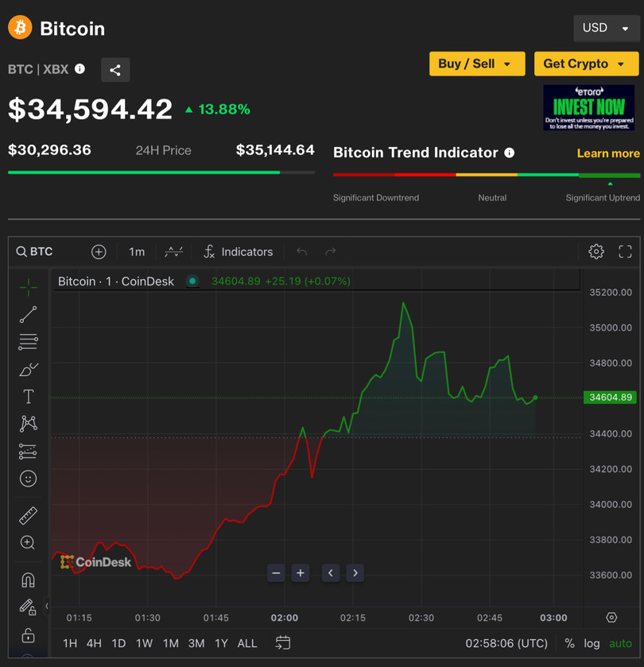Click the 24H price range bar
The height and width of the screenshot is (667, 644).
(161, 172)
